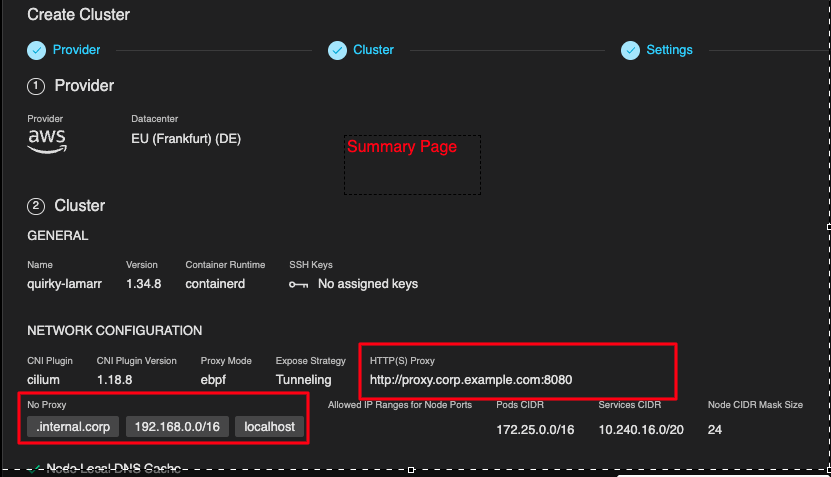The height and width of the screenshot is (477, 831).
Task: Click the CNI plugin value cilium
Action: [43, 380]
